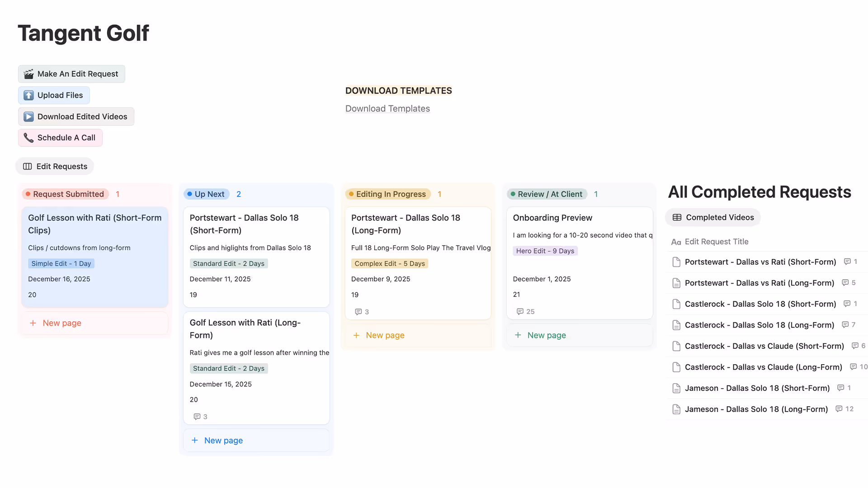The width and height of the screenshot is (868, 488).
Task: Click the phone icon next to Schedule A Call
Action: pyautogui.click(x=28, y=137)
